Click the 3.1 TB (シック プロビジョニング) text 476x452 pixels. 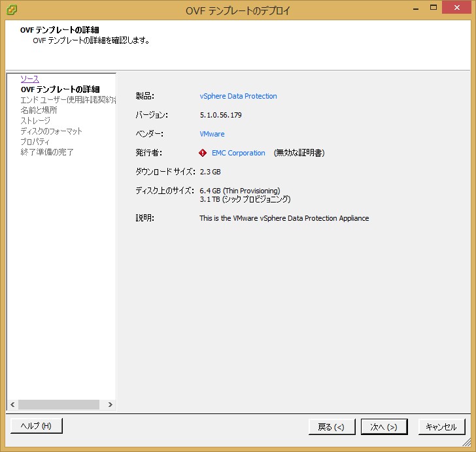[x=245, y=199]
